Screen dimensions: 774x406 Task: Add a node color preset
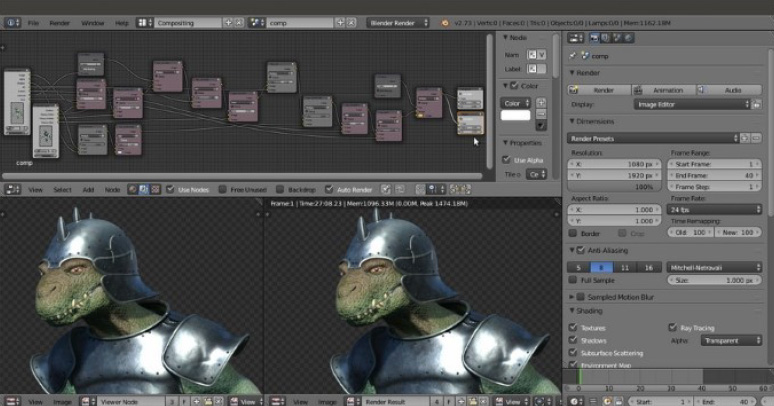pos(541,102)
